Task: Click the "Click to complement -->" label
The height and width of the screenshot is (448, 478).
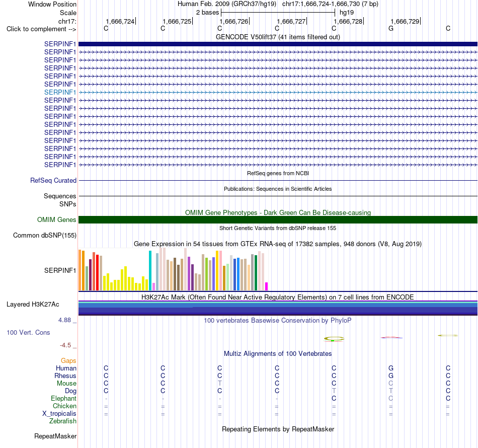Action: [x=41, y=29]
